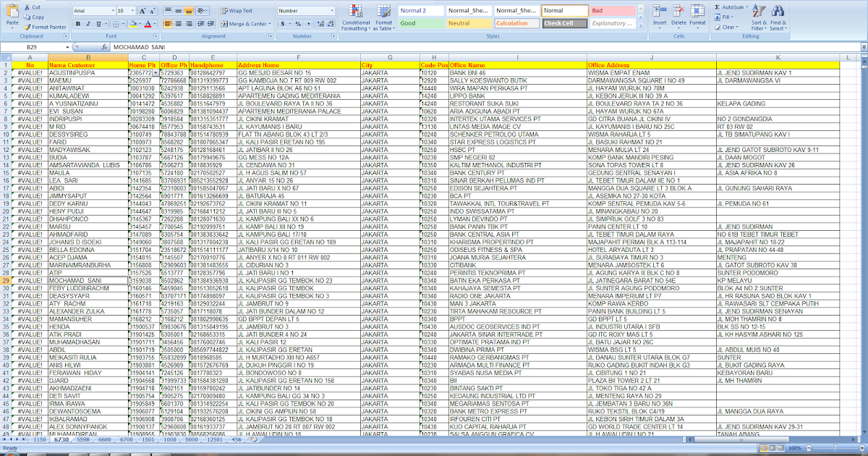
Task: Toggle Bold formatting
Action: tap(77, 24)
